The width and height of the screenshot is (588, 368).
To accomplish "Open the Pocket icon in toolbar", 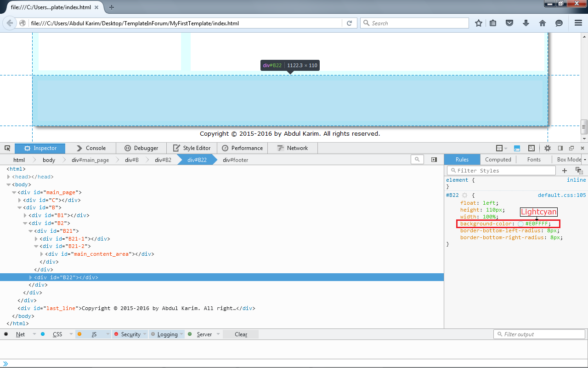I will click(x=509, y=23).
